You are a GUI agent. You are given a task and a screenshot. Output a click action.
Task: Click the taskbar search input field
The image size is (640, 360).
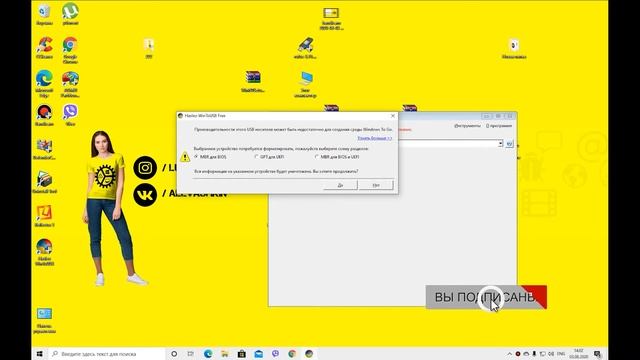[x=107, y=353]
